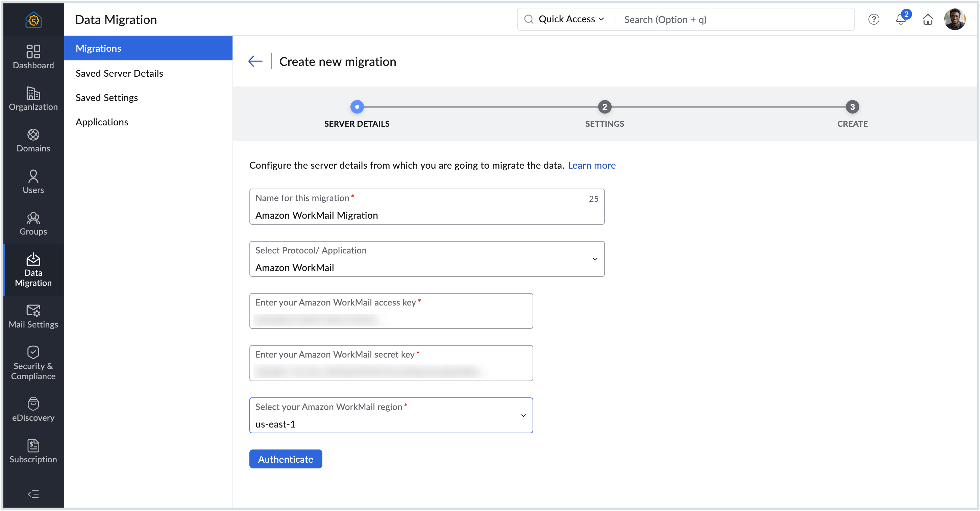Click the Authenticate button
The image size is (980, 511).
coord(286,459)
